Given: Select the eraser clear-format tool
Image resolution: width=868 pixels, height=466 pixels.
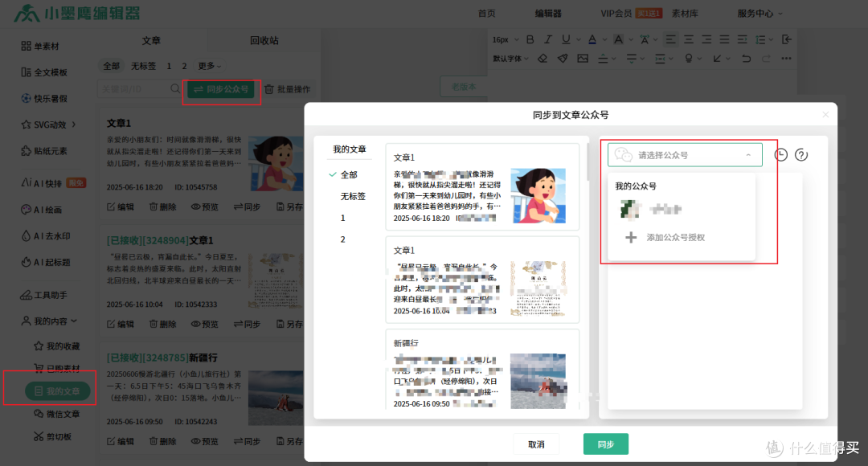Looking at the screenshot, I should 542,58.
